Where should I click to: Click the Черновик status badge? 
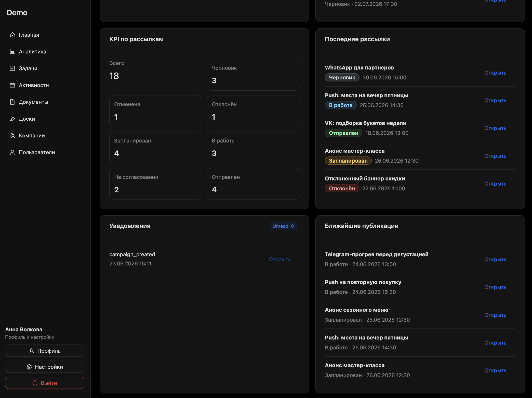click(342, 78)
